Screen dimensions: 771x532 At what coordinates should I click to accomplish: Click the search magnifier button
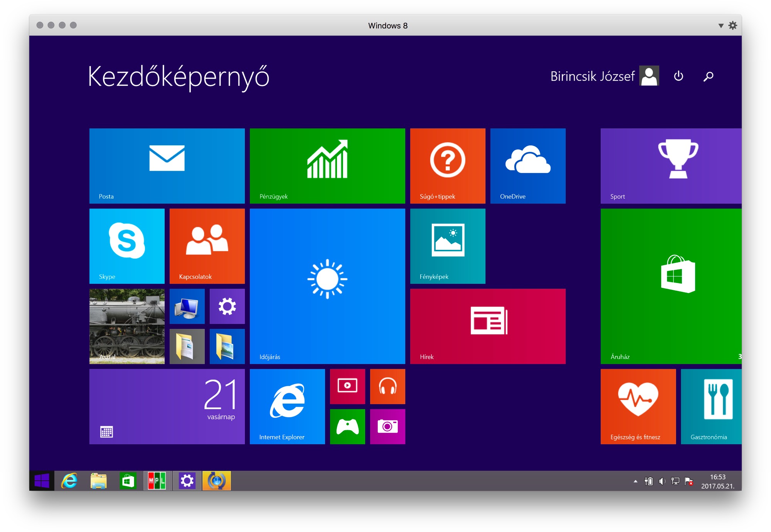[x=708, y=76]
